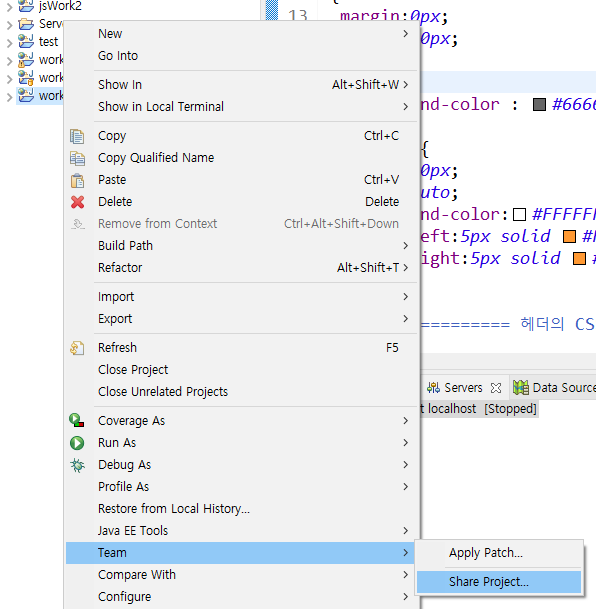Expand the test project node

click(9, 43)
